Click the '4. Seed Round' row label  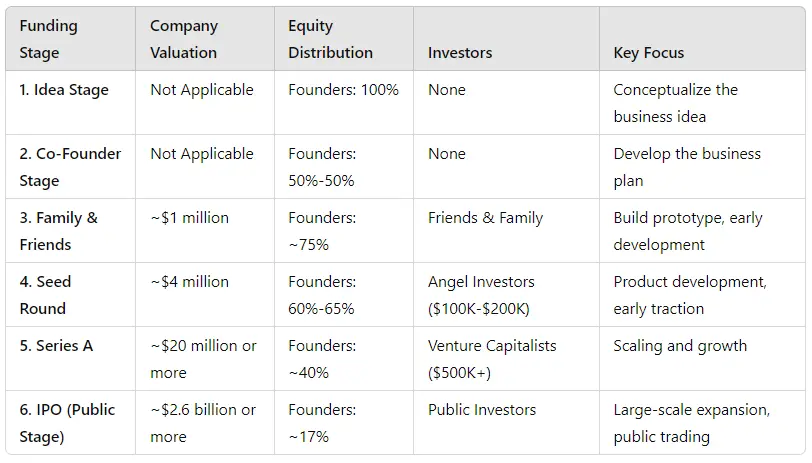click(x=46, y=295)
